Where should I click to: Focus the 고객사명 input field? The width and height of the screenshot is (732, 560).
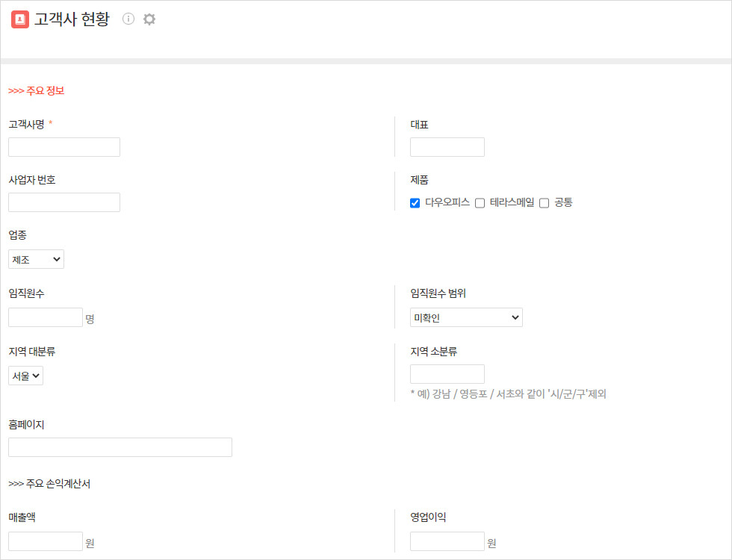pos(64,147)
